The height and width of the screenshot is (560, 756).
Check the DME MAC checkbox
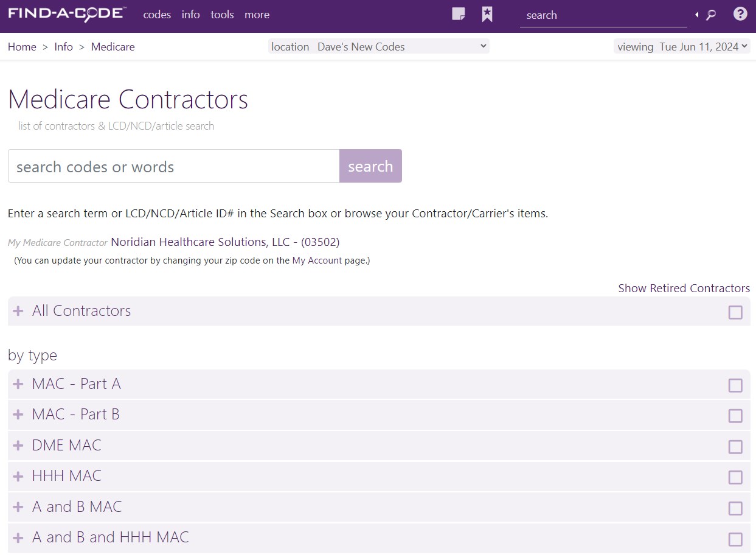735,447
